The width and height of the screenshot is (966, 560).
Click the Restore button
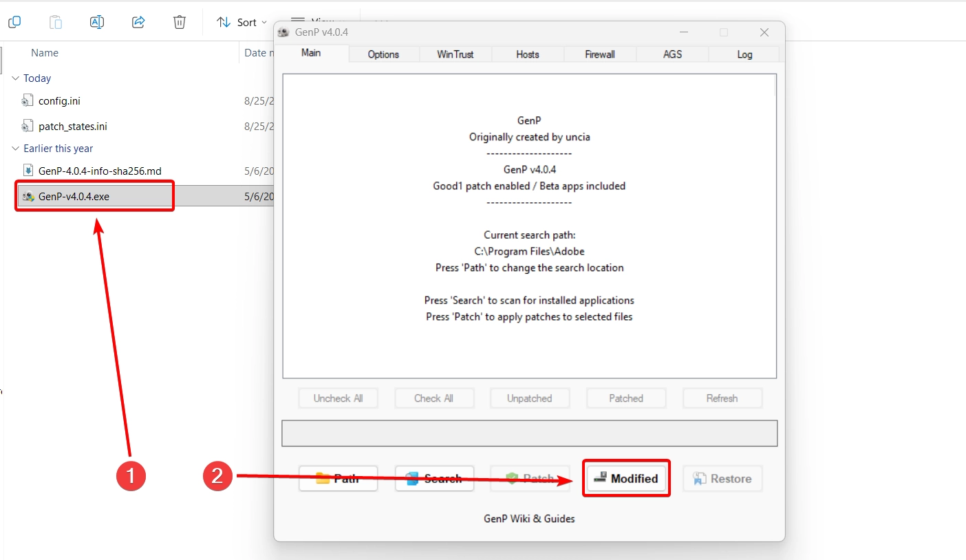click(x=722, y=479)
